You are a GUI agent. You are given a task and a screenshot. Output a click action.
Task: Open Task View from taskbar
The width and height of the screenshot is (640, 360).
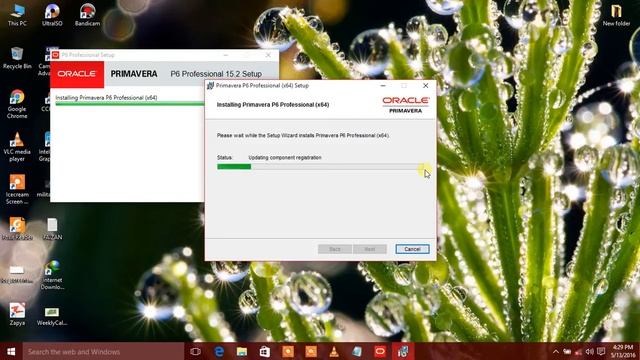[196, 351]
